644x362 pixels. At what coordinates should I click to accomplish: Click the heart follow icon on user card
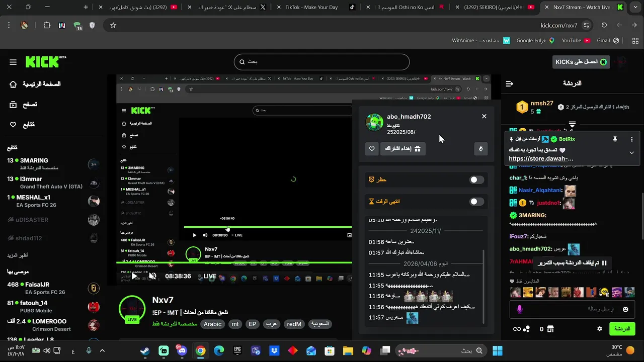(x=372, y=149)
